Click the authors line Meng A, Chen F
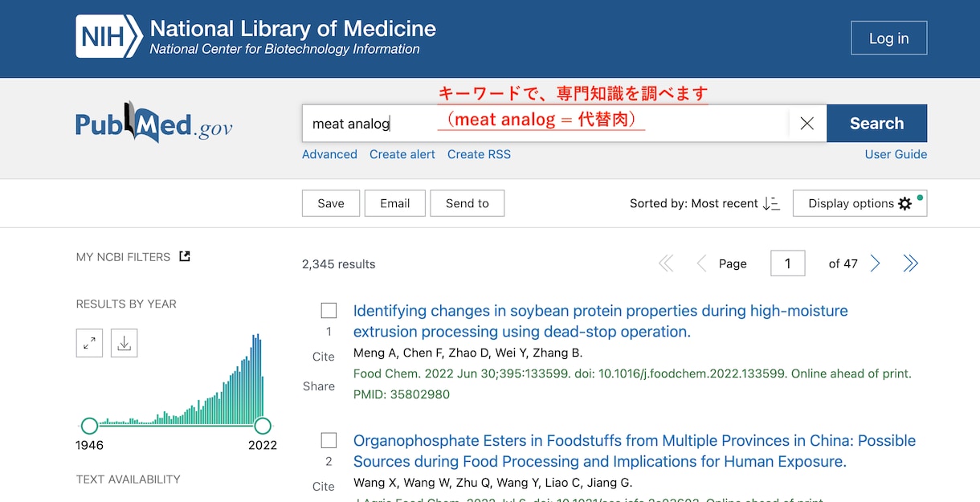This screenshot has height=502, width=980. 468,353
